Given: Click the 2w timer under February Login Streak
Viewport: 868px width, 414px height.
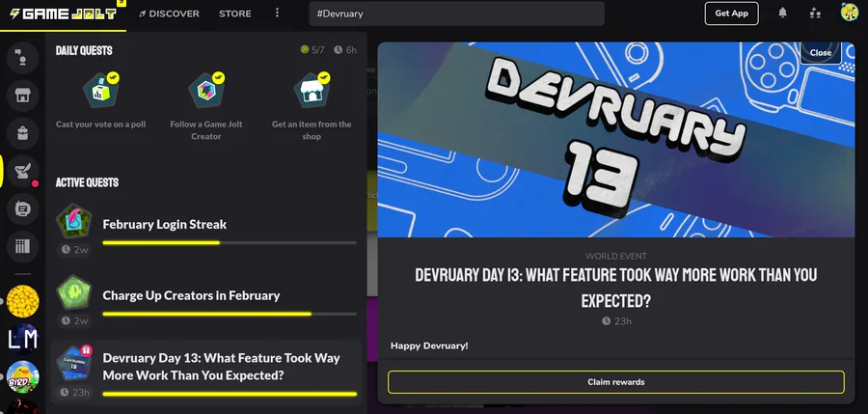Looking at the screenshot, I should click(75, 249).
